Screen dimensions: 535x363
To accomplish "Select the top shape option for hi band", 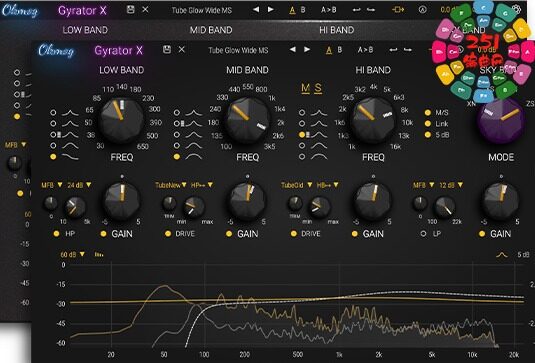I will point(302,112).
